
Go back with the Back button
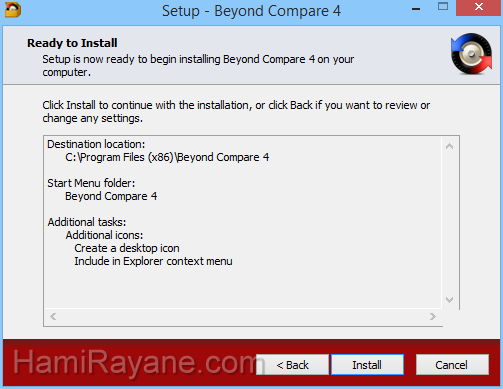(x=292, y=365)
